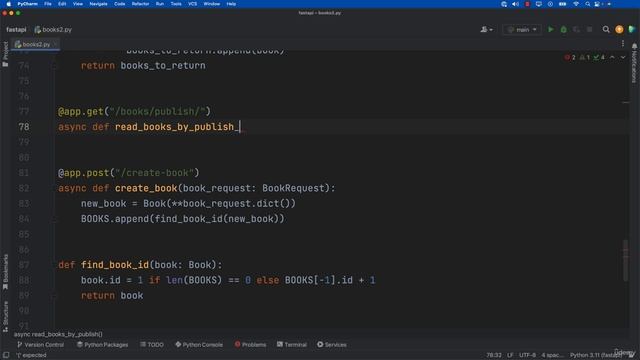Open the Structure side tool window
Image resolution: width=640 pixels, height=360 pixels.
(x=5, y=316)
